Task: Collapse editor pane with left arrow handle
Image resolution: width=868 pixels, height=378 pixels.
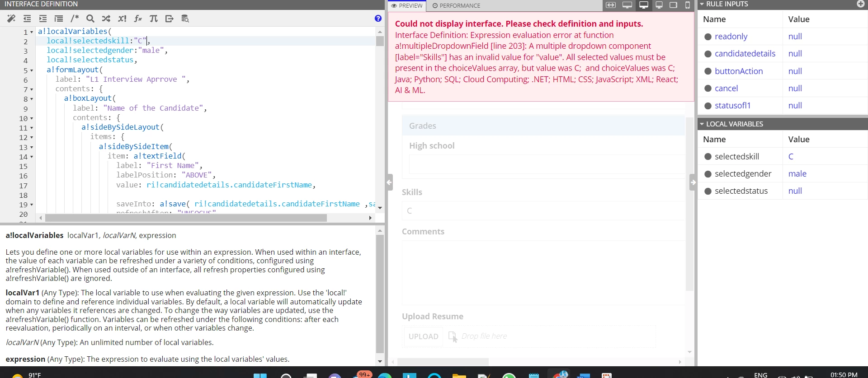Action: click(x=389, y=182)
